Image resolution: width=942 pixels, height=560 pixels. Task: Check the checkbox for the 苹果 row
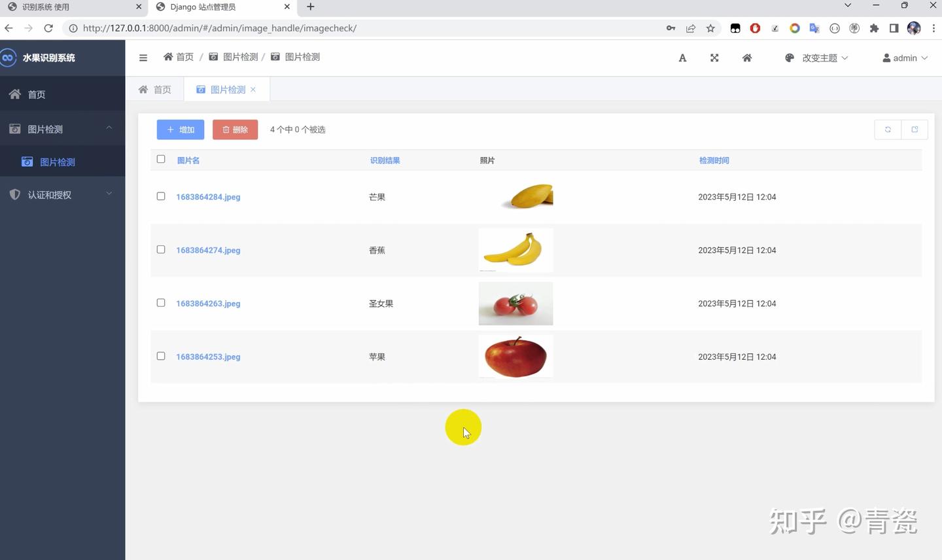pyautogui.click(x=160, y=356)
